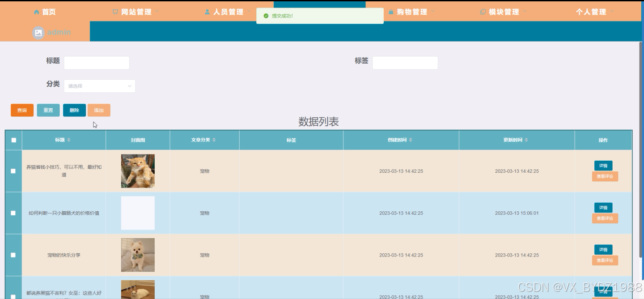Click the 删除 delete button

pyautogui.click(x=74, y=110)
